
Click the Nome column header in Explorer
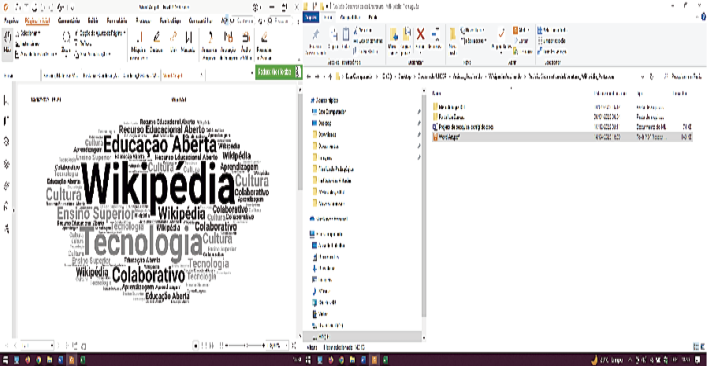pyautogui.click(x=436, y=93)
